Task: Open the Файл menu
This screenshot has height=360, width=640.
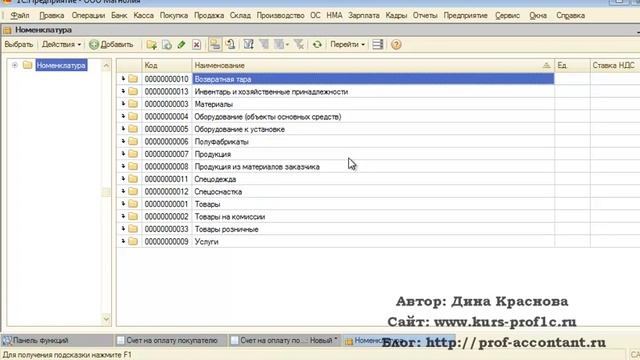Action: tap(20, 16)
